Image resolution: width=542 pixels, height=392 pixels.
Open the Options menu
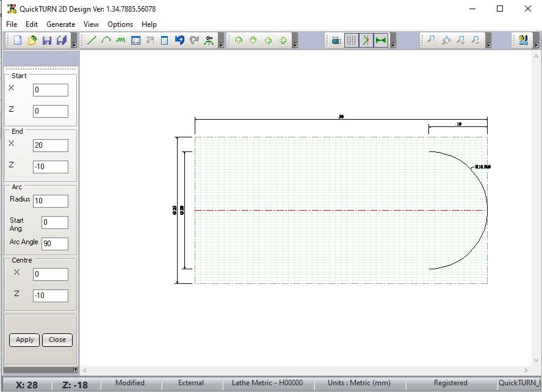(x=120, y=24)
